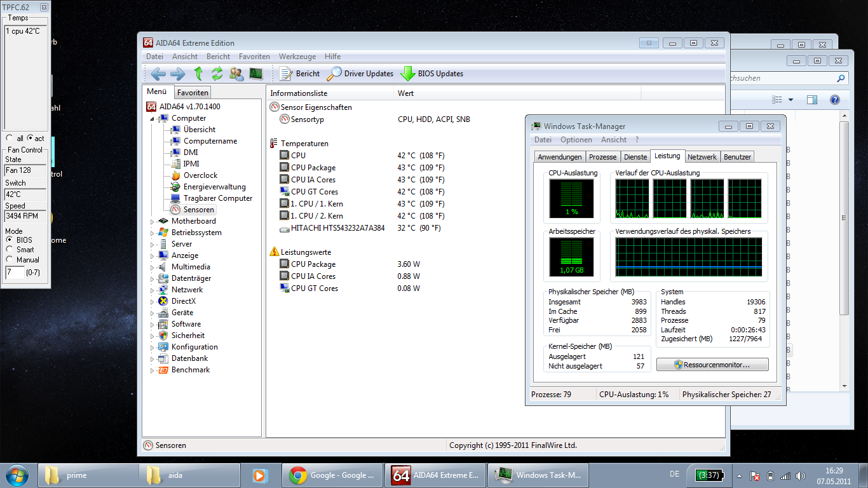Image resolution: width=868 pixels, height=488 pixels.
Task: Click the Datenbank icon in the tree
Action: pos(163,358)
